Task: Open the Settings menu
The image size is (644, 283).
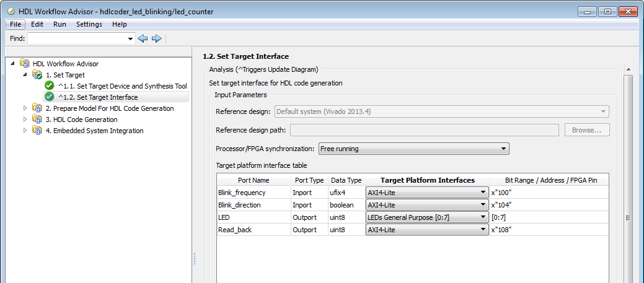Action: click(x=89, y=24)
